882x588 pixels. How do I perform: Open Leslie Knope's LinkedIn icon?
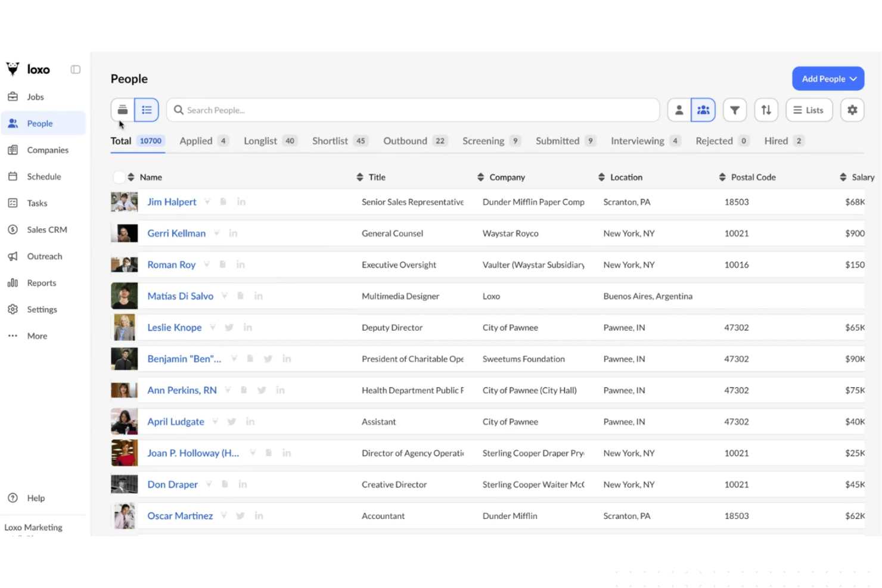click(248, 328)
